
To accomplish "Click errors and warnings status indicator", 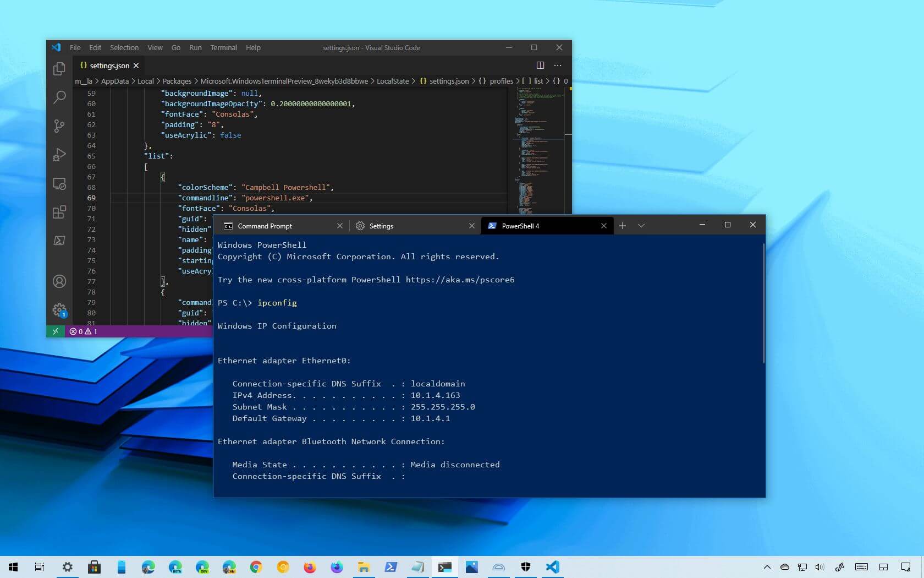I will 83,331.
